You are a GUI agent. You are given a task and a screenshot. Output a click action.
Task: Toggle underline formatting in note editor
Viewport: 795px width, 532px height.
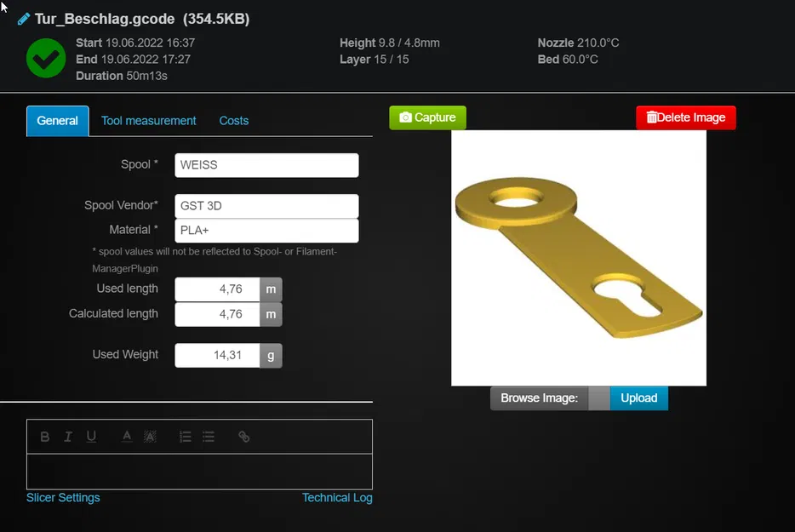[91, 437]
